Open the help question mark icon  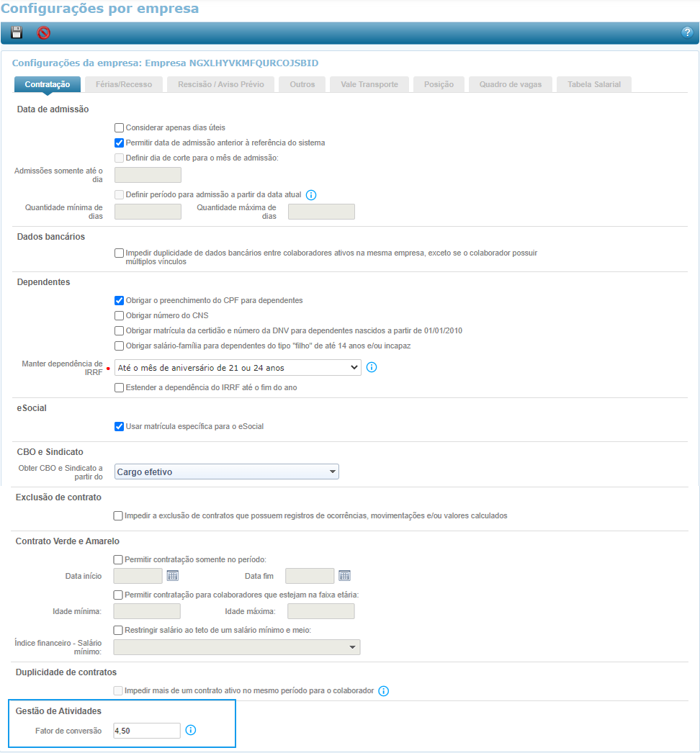point(686,32)
